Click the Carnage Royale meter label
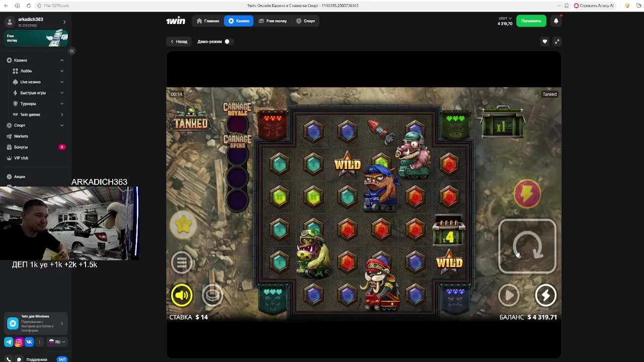 point(237,109)
